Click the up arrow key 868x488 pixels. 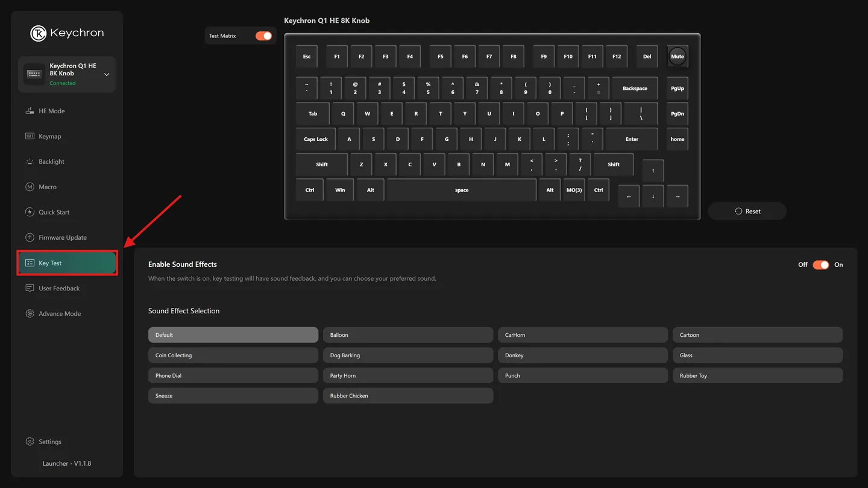coord(653,170)
